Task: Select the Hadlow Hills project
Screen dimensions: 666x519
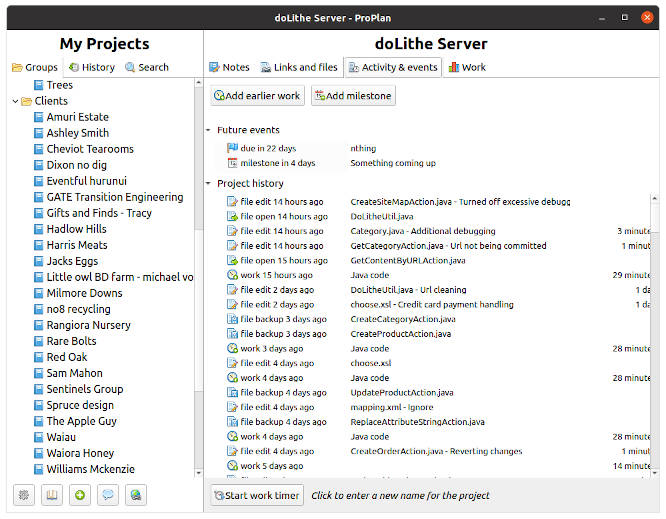Action: [76, 229]
